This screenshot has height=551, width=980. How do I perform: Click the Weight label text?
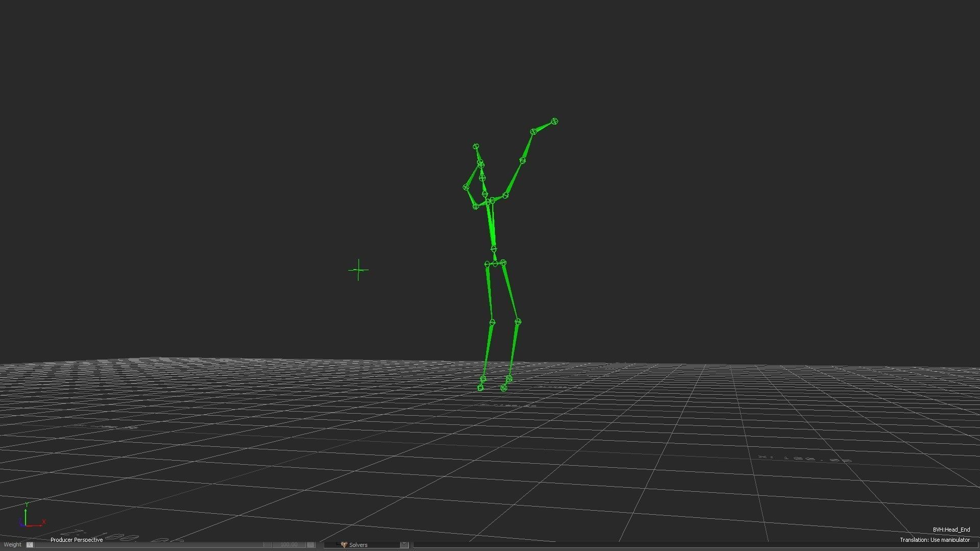pyautogui.click(x=13, y=545)
